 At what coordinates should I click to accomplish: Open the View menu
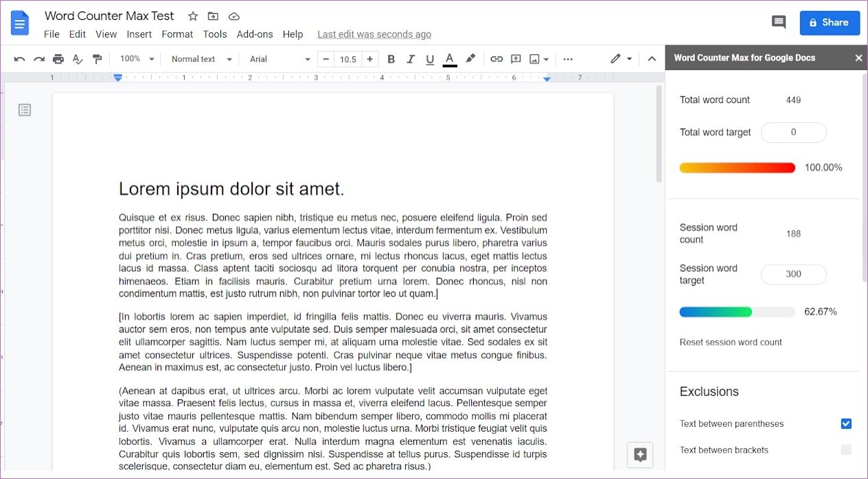point(106,34)
